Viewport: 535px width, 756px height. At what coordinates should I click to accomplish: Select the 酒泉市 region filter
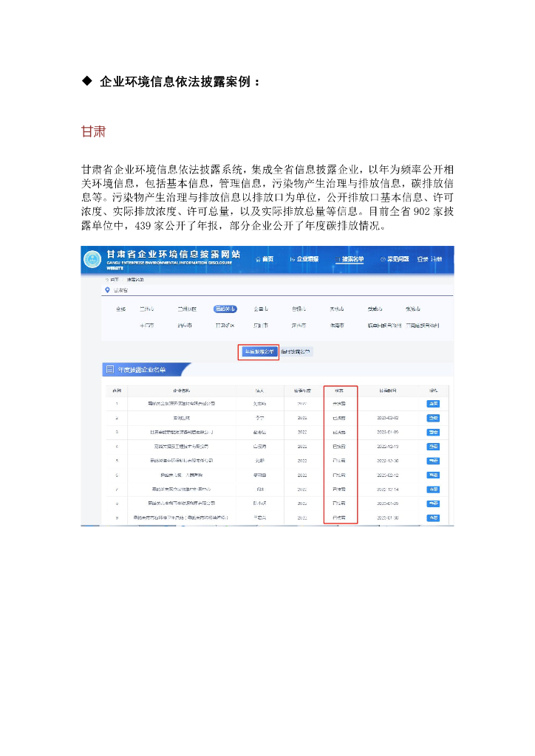(185, 326)
